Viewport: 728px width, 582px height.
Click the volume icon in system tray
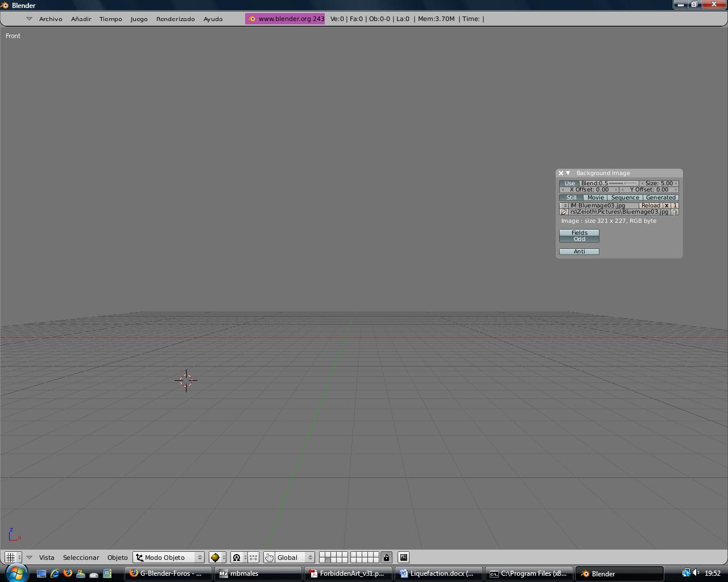click(x=696, y=573)
